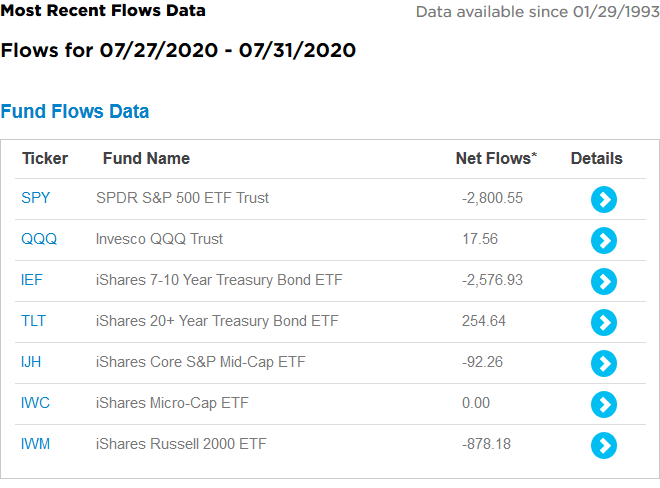Open details arrow for IJH row

click(603, 363)
